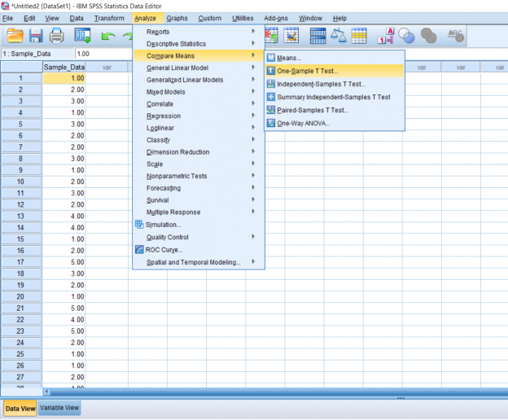Viewport: 508px width, 420px height.
Task: Click the highlighted 1.00 cell in row 1
Action: coord(64,78)
